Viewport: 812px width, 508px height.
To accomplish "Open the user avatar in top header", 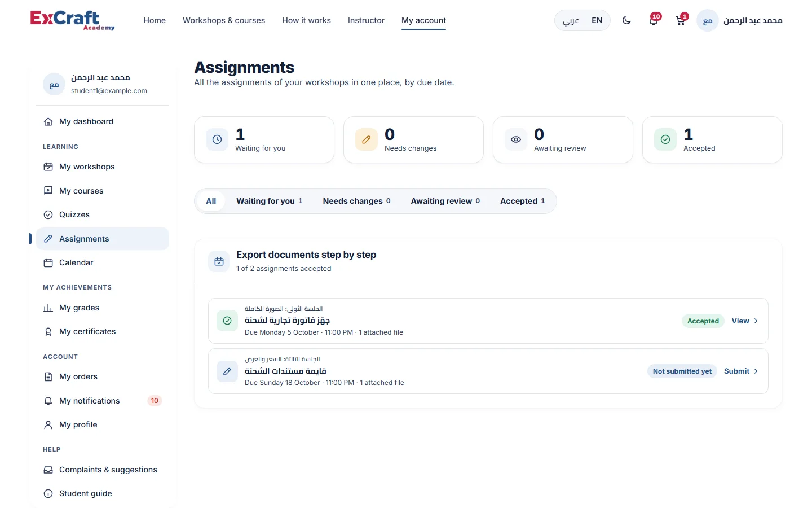I will pyautogui.click(x=708, y=20).
